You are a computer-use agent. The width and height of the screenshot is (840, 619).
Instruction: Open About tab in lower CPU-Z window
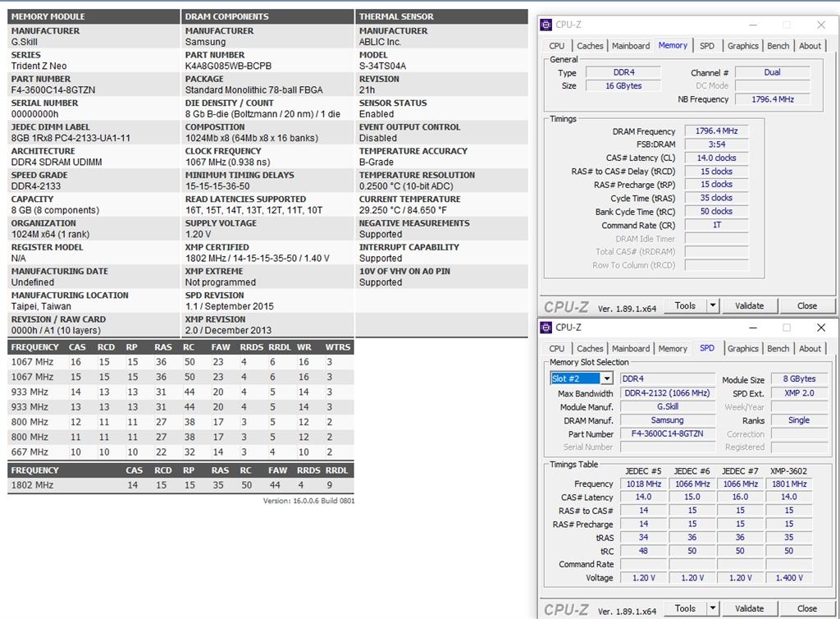point(810,349)
